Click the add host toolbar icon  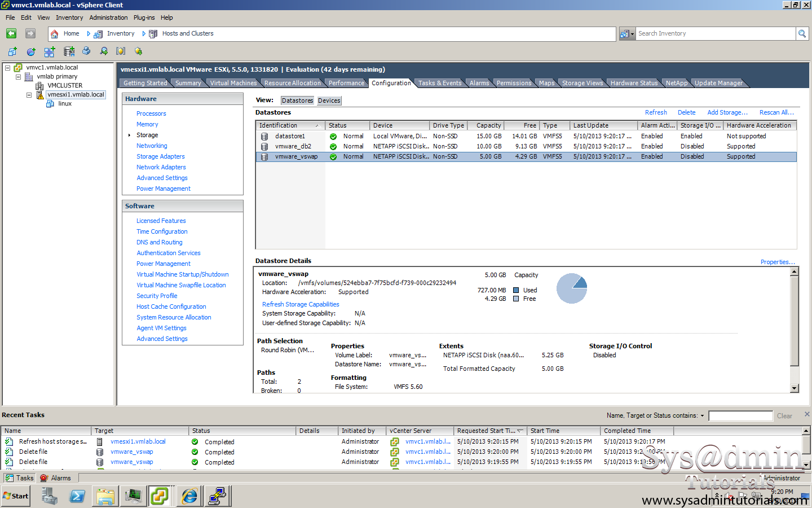tap(50, 51)
